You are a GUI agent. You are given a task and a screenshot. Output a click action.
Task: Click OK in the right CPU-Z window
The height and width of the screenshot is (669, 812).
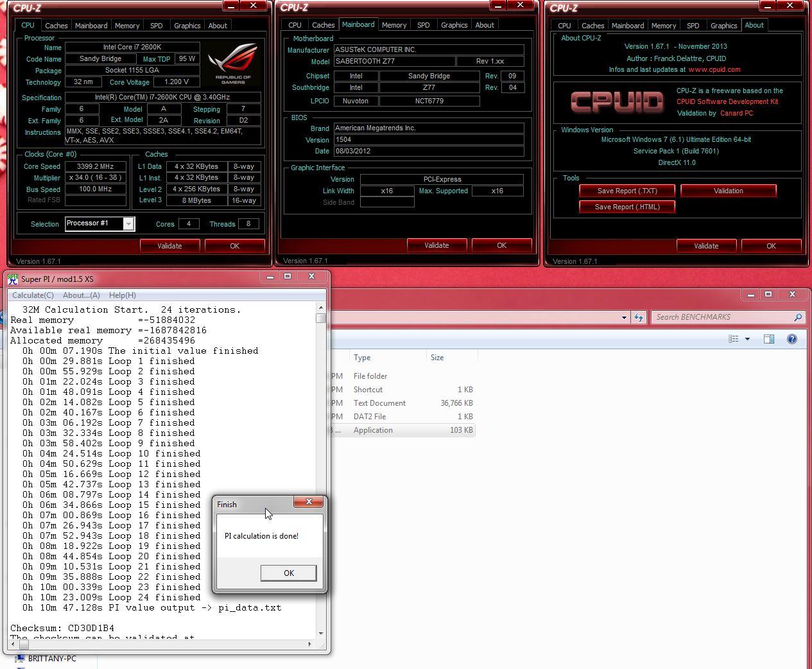pyautogui.click(x=771, y=246)
